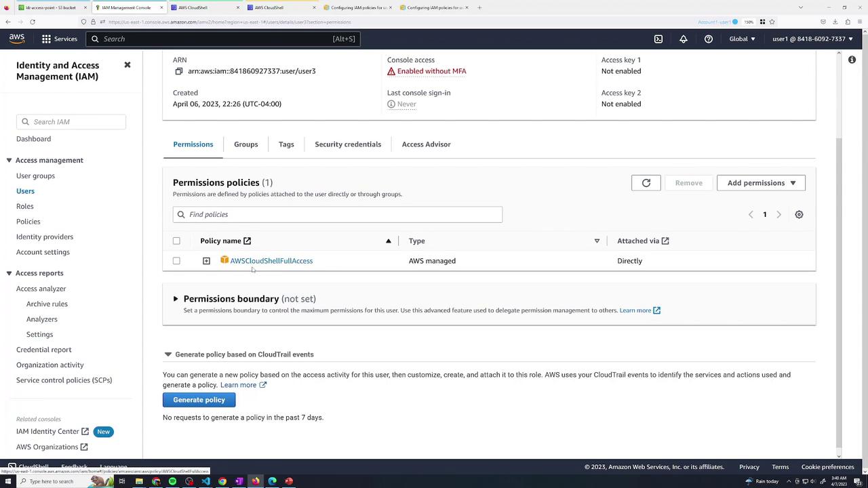Open Service control policies (SCPs) in sidebar
The width and height of the screenshot is (868, 488).
click(x=64, y=380)
